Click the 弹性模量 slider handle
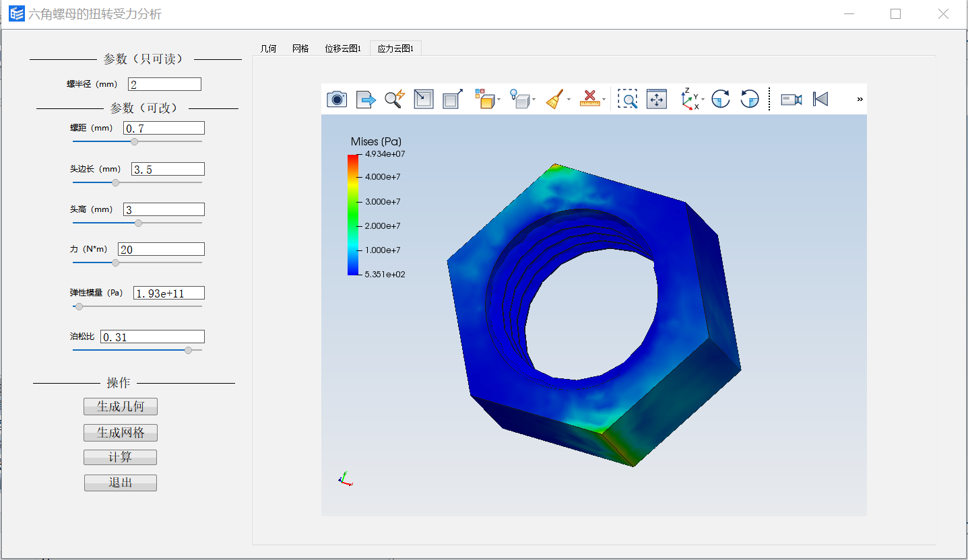This screenshot has width=968, height=560. pos(79,306)
